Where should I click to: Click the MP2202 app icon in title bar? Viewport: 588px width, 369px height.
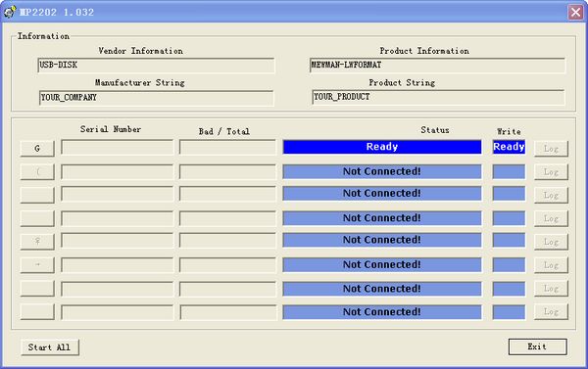(10, 12)
